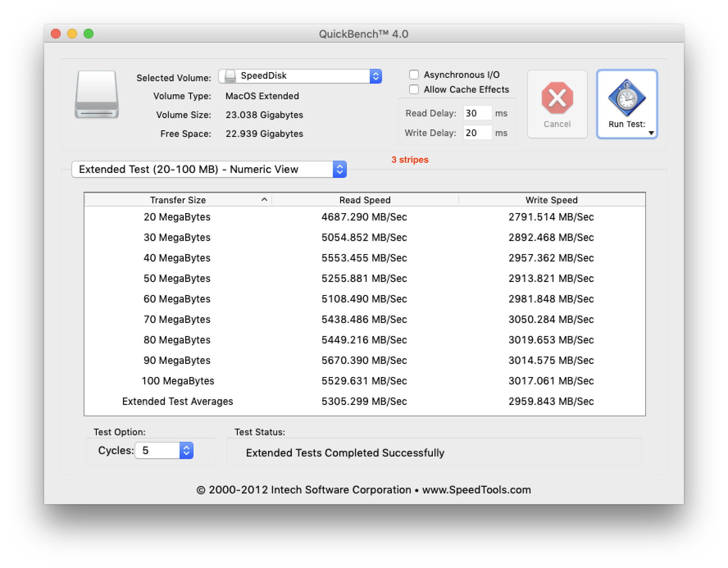Click read speed 5529.631 MB/Sec
Image resolution: width=728 pixels, height=568 pixels.
(x=364, y=381)
